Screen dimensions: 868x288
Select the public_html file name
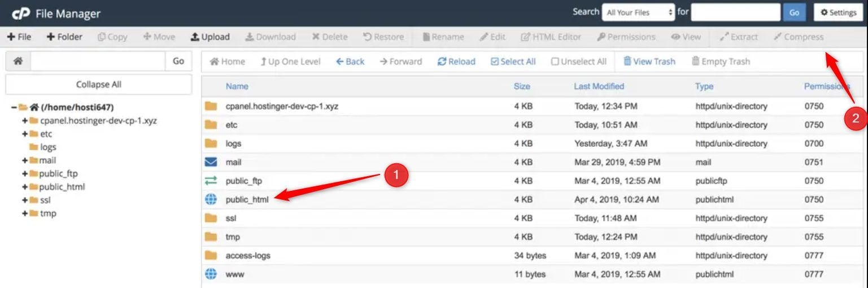point(247,199)
